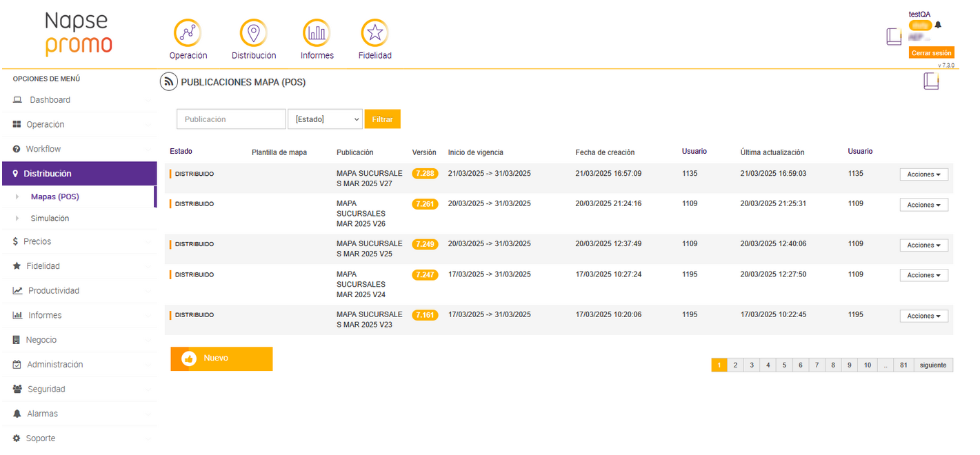Screen dimensions: 980x455
Task: Open Seguridad in the sidebar menu
Action: pos(46,389)
